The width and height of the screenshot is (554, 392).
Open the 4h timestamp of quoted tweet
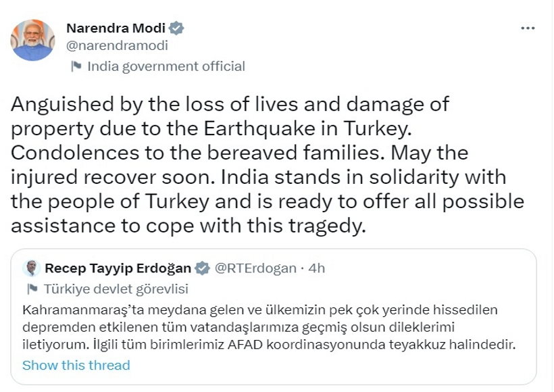tap(316, 268)
